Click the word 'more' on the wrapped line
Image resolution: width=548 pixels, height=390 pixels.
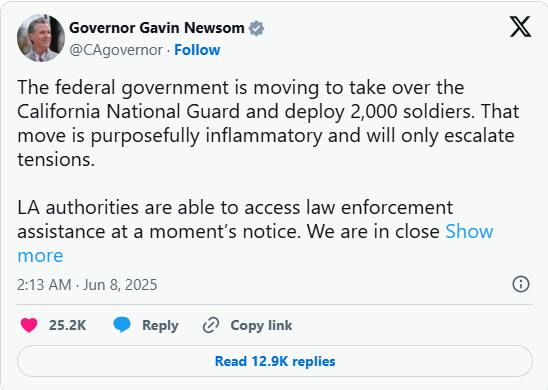[40, 255]
